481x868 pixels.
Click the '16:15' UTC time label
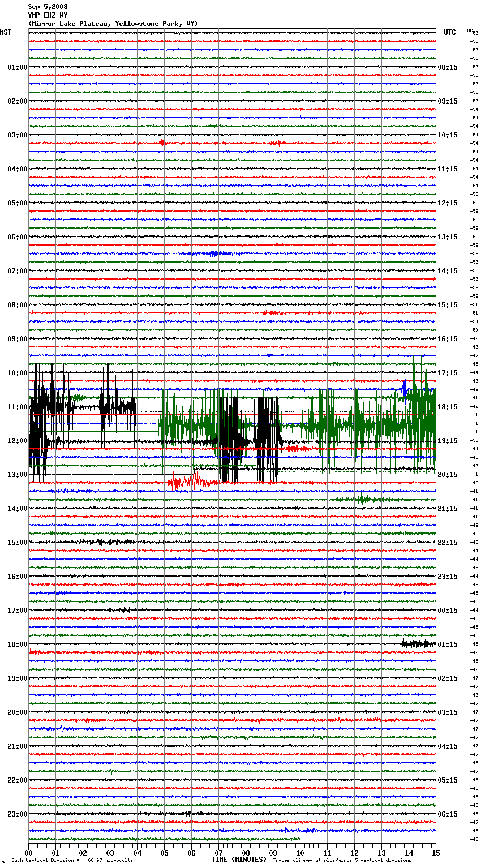click(x=448, y=339)
